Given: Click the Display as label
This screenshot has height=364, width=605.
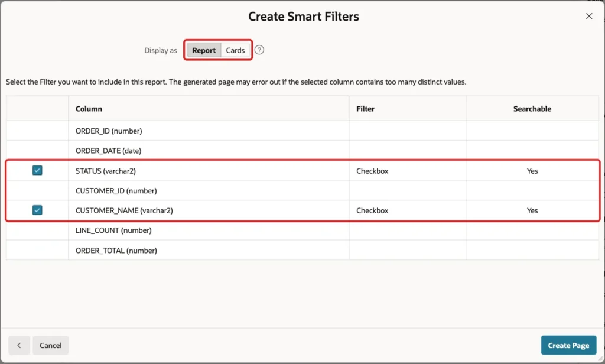Looking at the screenshot, I should click(x=161, y=50).
